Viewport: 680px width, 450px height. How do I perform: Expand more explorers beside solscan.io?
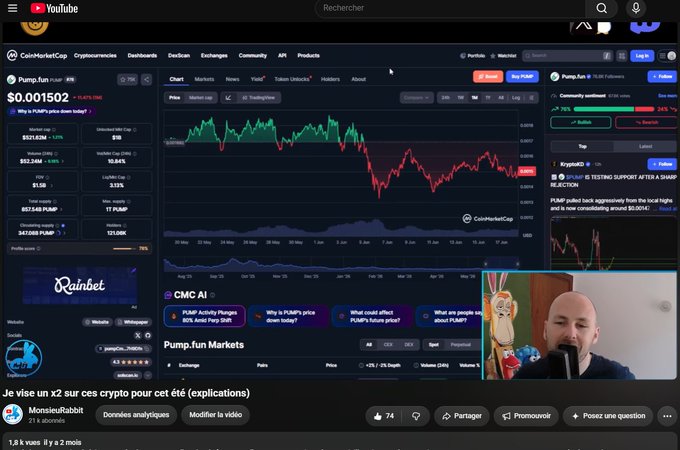pos(148,375)
